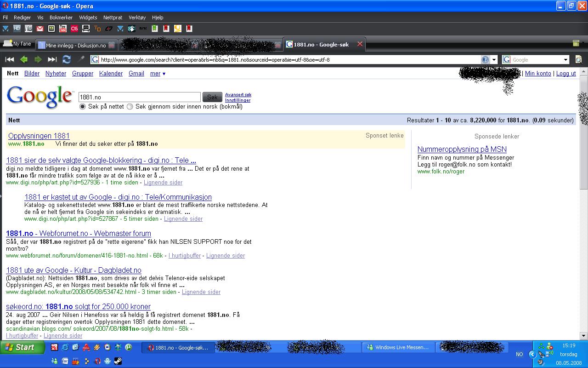Go back with the green left arrow

(x=24, y=59)
